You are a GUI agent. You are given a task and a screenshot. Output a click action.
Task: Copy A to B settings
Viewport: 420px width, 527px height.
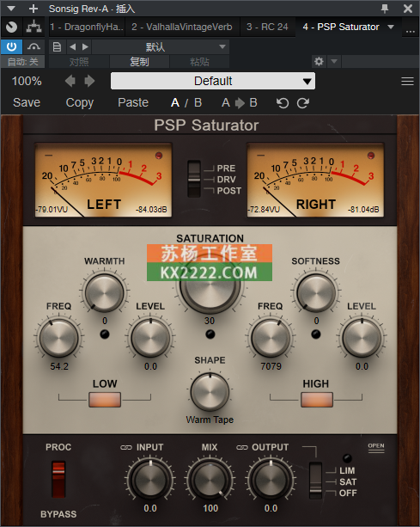point(240,102)
